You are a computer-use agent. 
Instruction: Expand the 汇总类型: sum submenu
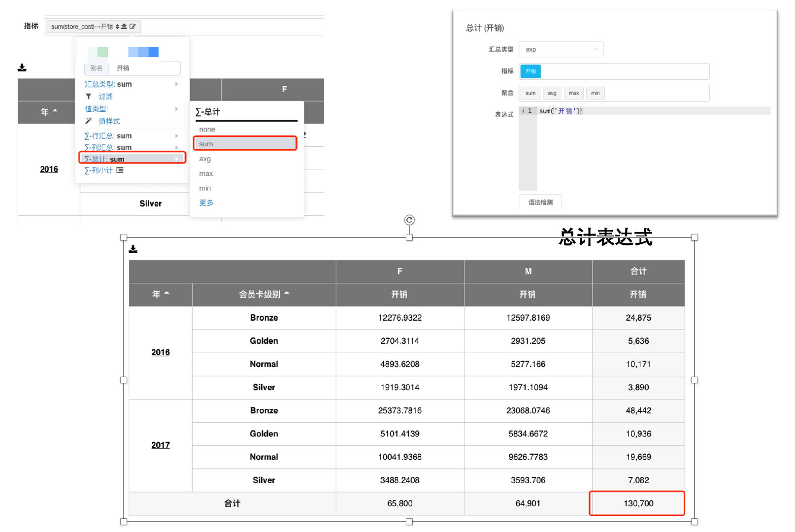176,84
